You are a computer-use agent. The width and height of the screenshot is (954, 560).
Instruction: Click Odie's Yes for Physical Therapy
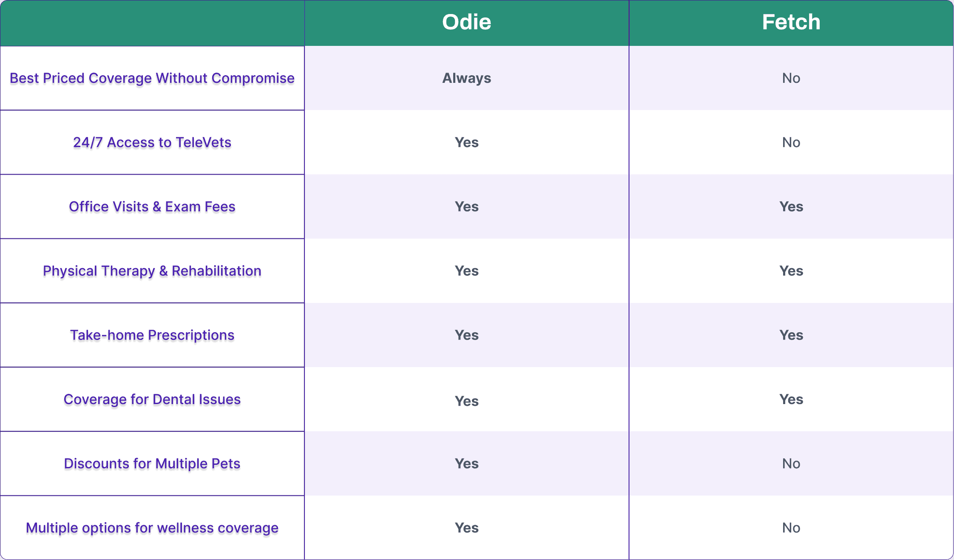coord(466,271)
